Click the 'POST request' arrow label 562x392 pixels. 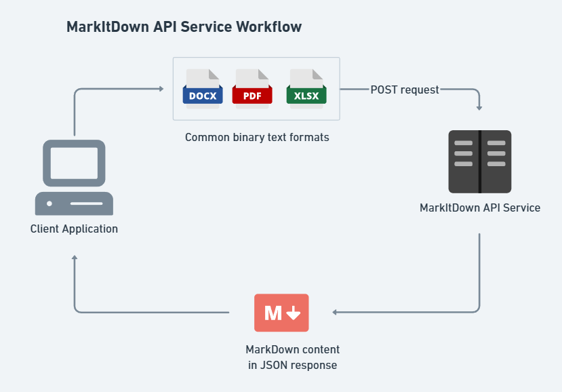(405, 90)
